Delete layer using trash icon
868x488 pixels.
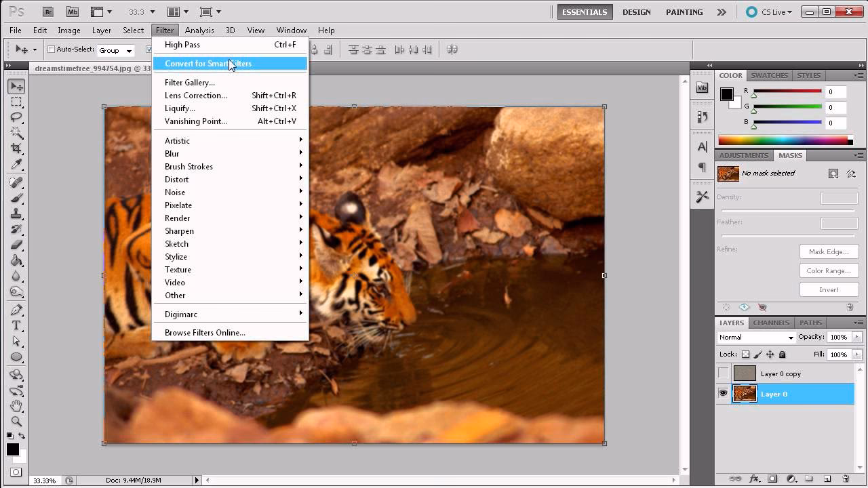pos(846,478)
